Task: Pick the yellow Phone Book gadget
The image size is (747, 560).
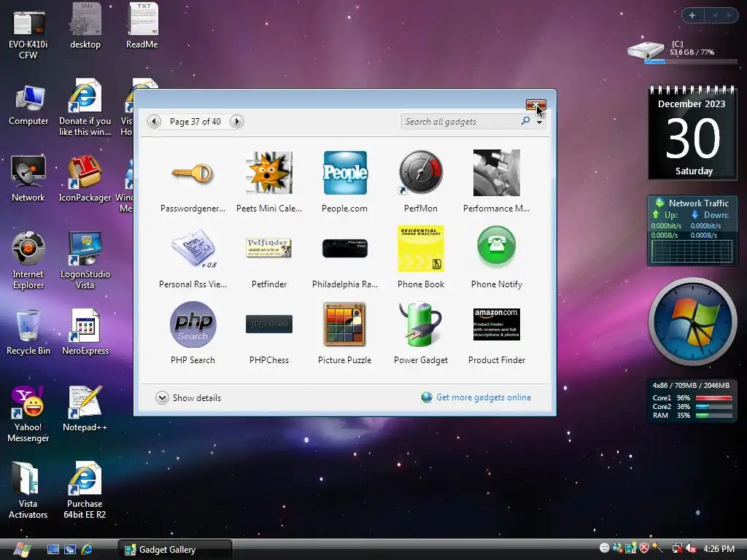Action: point(421,248)
